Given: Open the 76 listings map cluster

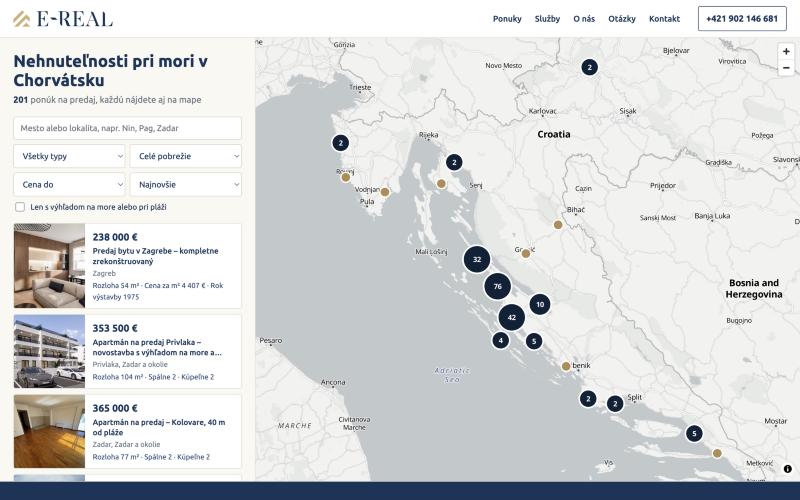Looking at the screenshot, I should tap(497, 286).
